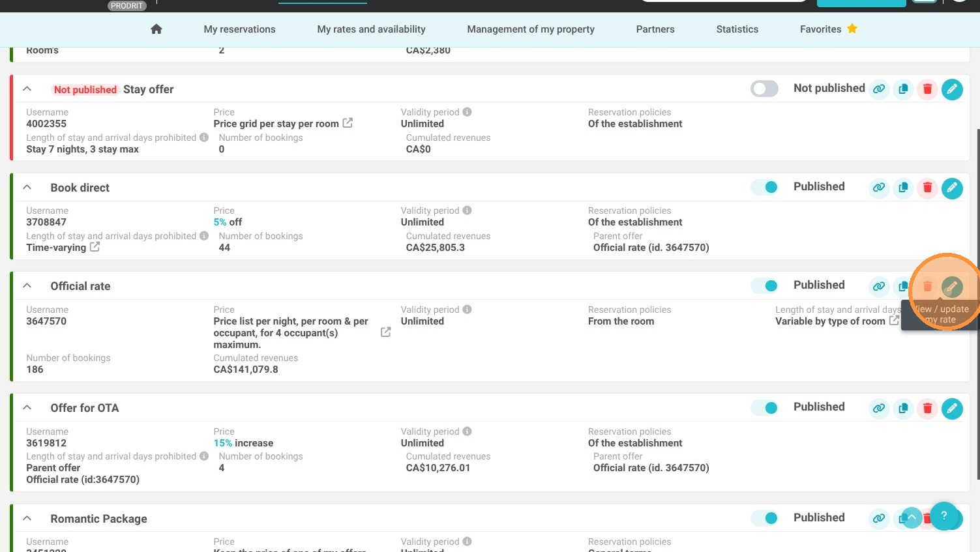Open Official rate price list external link
This screenshot has width=980, height=552.
point(385,332)
